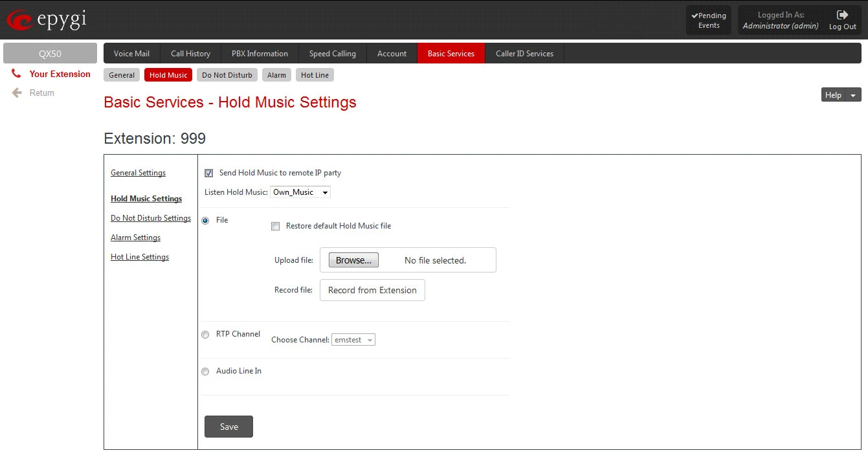Screen dimensions: 868x457
Task: Enable Restore default Hold Music file checkbox
Action: click(275, 226)
